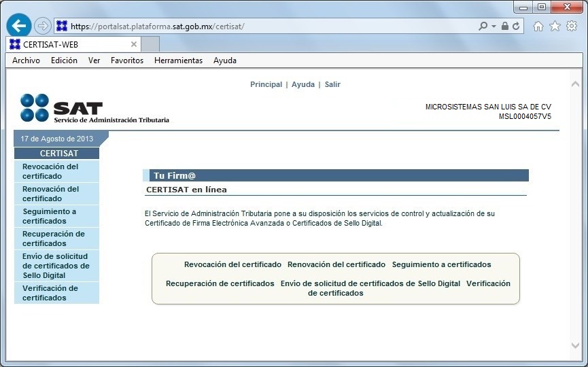The height and width of the screenshot is (367, 588).
Task: Click the company name MICROSISTEMAS SAN LUIS
Action: tap(488, 107)
